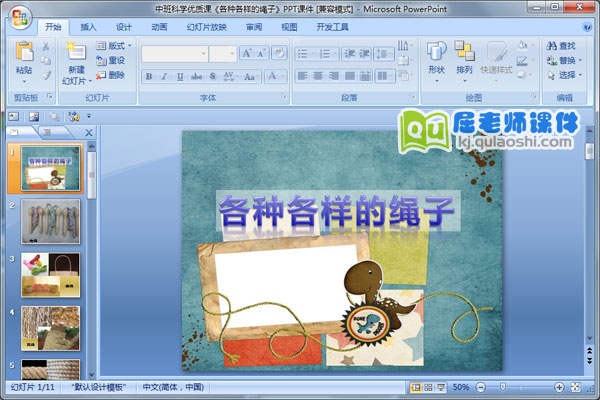Click the Copy icon in clipboard group
The width and height of the screenshot is (600, 400).
pos(46,60)
